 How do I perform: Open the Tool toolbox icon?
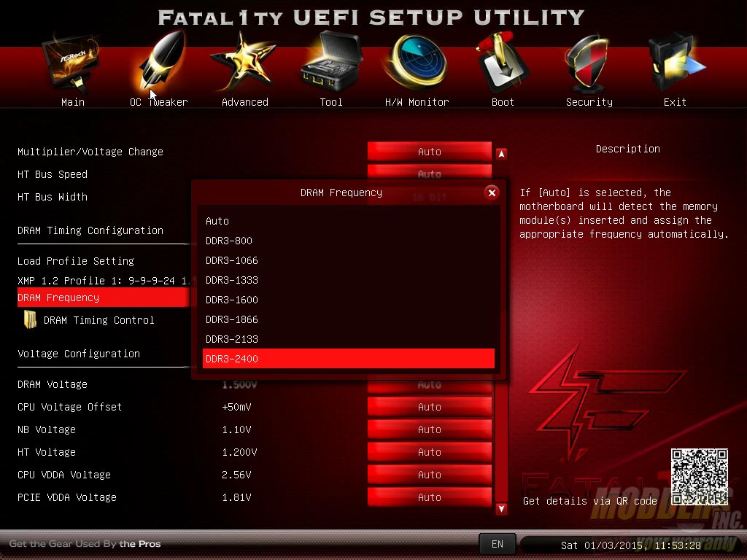coord(332,61)
